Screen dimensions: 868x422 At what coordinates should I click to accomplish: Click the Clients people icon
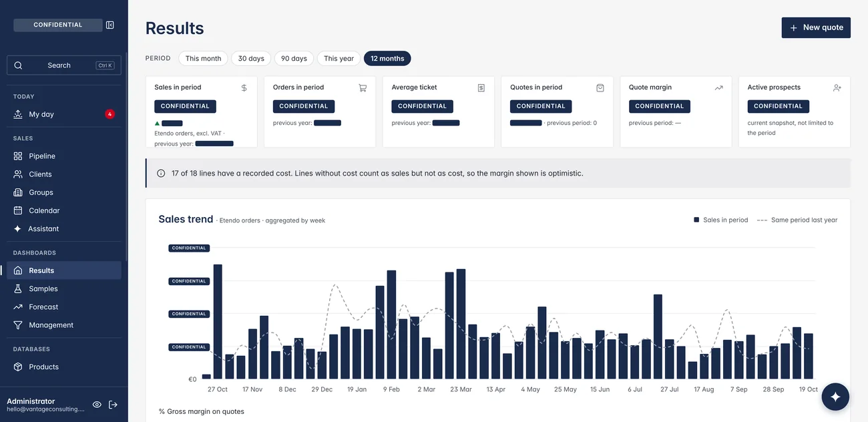(18, 174)
